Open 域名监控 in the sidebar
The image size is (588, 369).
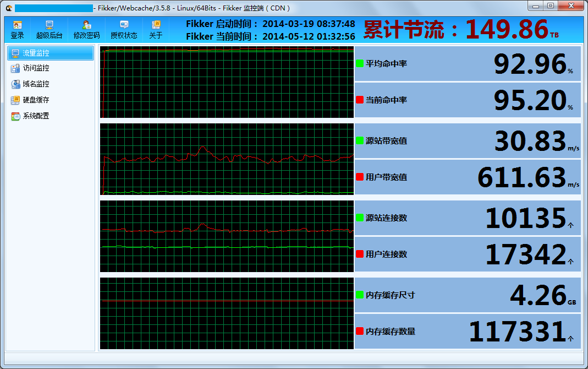coord(36,84)
